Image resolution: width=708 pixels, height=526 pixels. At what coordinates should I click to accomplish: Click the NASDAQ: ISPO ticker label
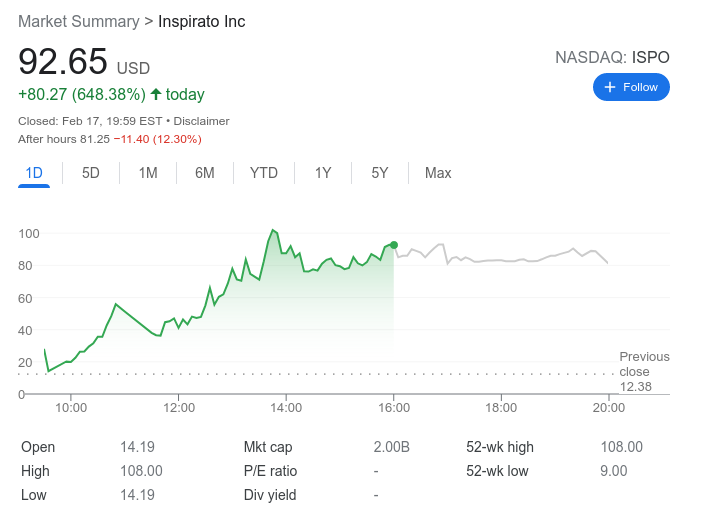tap(612, 57)
